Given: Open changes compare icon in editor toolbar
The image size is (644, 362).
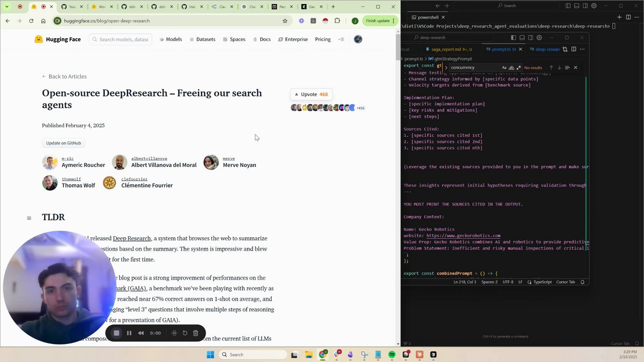Looking at the screenshot, I should pos(565,49).
